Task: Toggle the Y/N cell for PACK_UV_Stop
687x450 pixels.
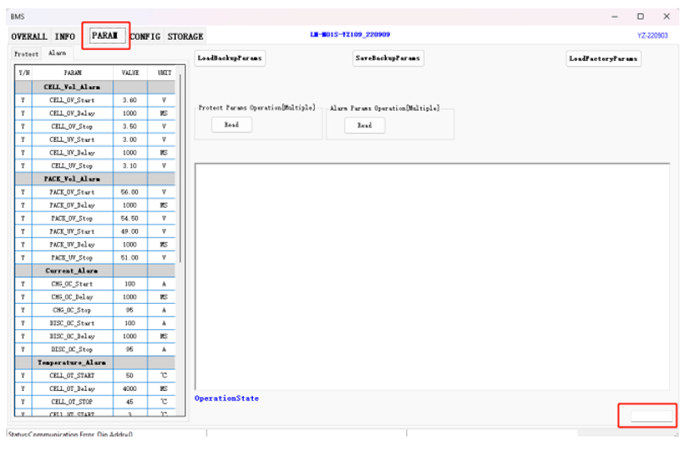Action: click(x=23, y=257)
